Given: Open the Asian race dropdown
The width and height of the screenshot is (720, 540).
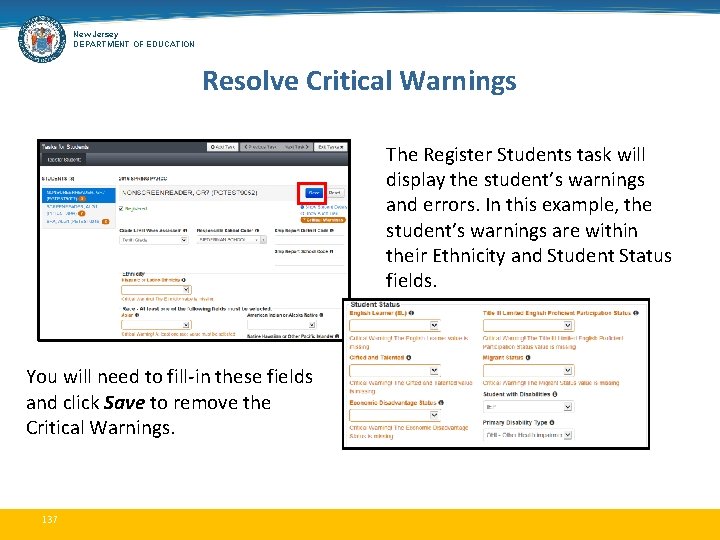Looking at the screenshot, I should (156, 325).
